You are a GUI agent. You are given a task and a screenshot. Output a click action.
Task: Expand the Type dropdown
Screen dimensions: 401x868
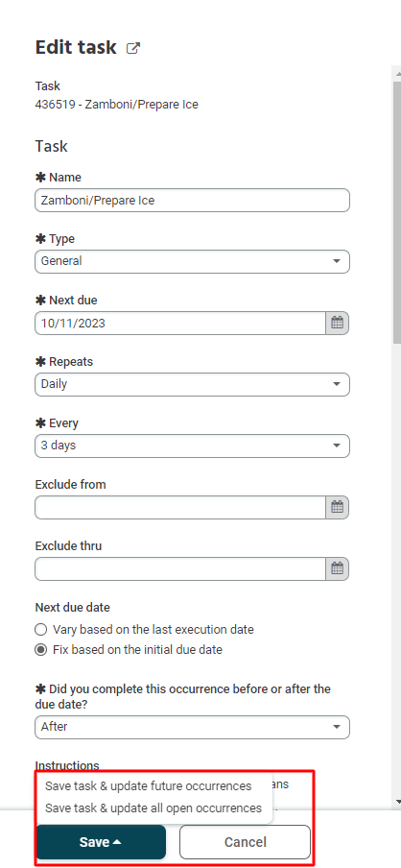(192, 261)
